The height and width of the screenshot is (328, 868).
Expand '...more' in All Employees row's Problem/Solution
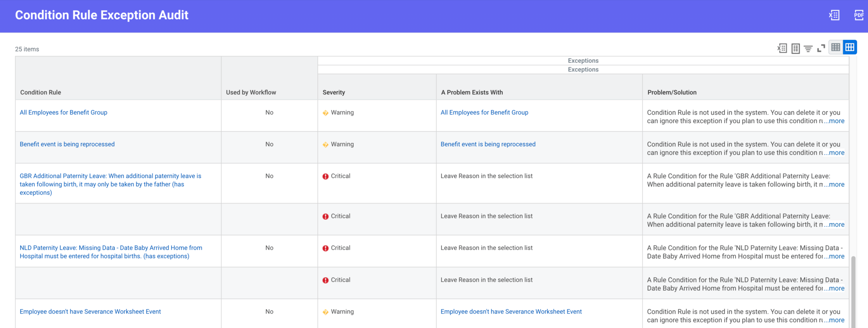coord(835,121)
